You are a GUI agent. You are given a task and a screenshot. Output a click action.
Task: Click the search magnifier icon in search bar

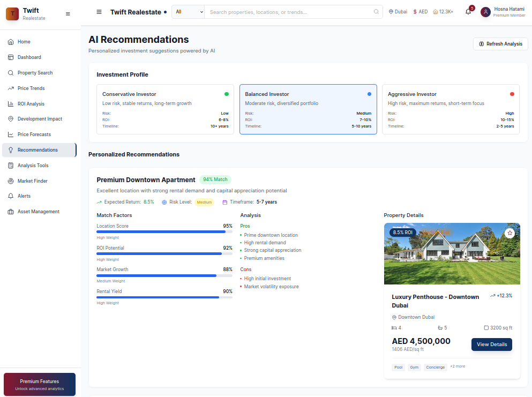[x=376, y=12]
